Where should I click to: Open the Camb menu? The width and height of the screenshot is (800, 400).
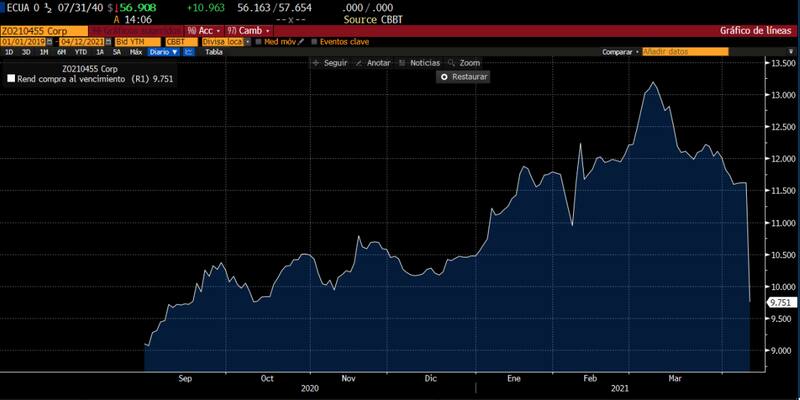click(248, 30)
